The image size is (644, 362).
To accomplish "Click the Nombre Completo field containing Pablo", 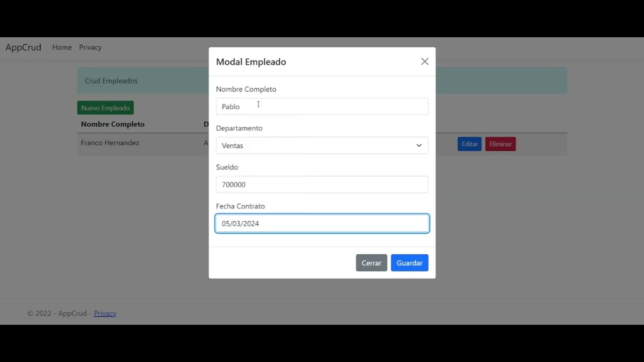I will point(322,107).
